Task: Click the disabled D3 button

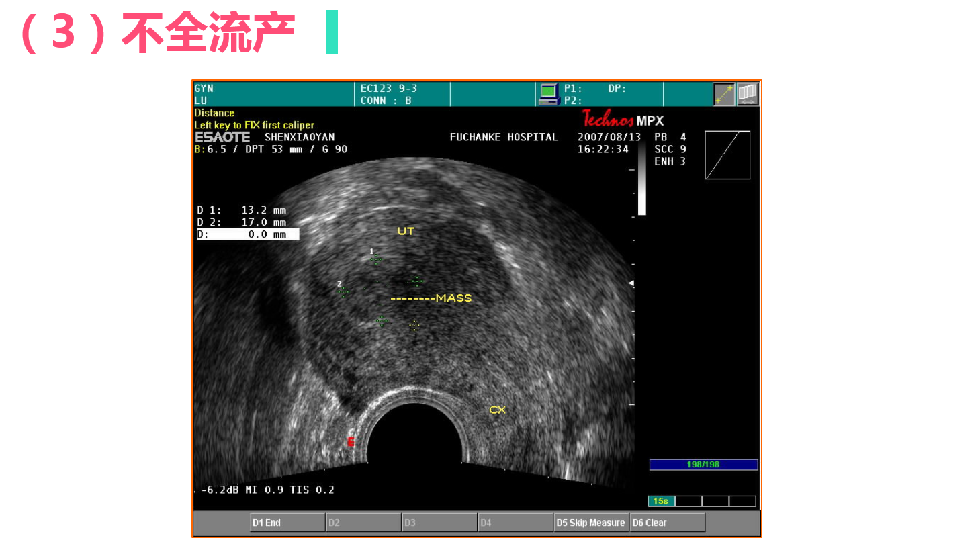Action: point(439,523)
